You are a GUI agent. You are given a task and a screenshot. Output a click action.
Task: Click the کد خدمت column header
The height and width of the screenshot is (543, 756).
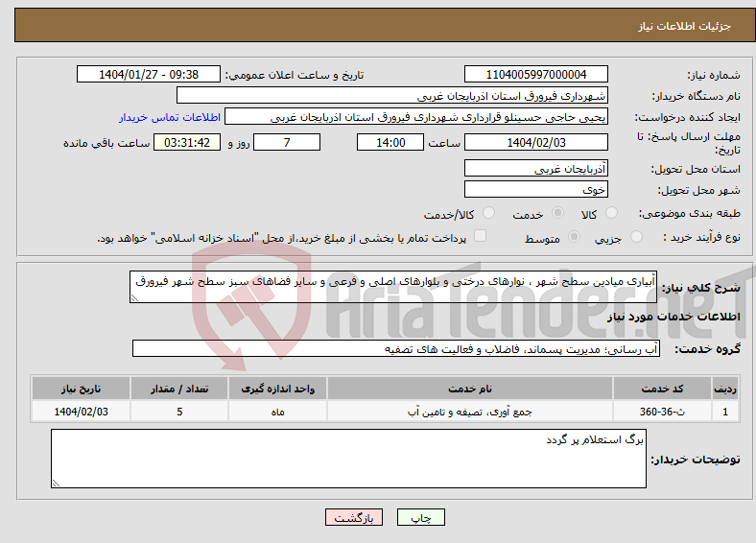pos(663,389)
